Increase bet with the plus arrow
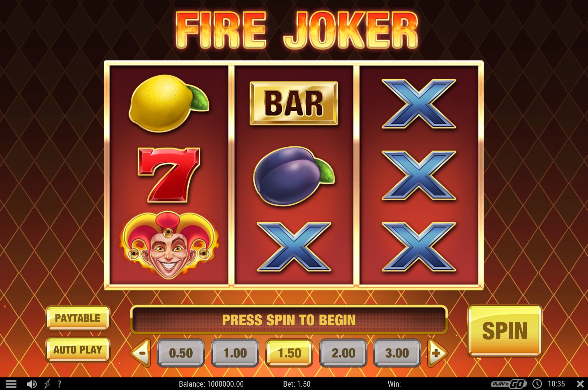588x390 pixels. tap(437, 353)
